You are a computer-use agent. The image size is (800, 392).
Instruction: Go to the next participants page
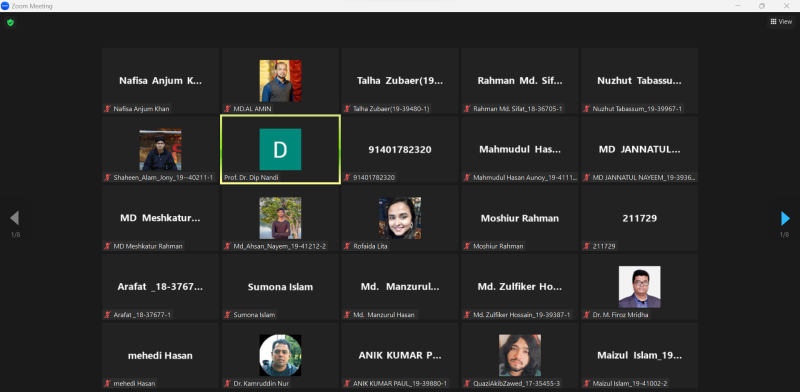point(785,218)
